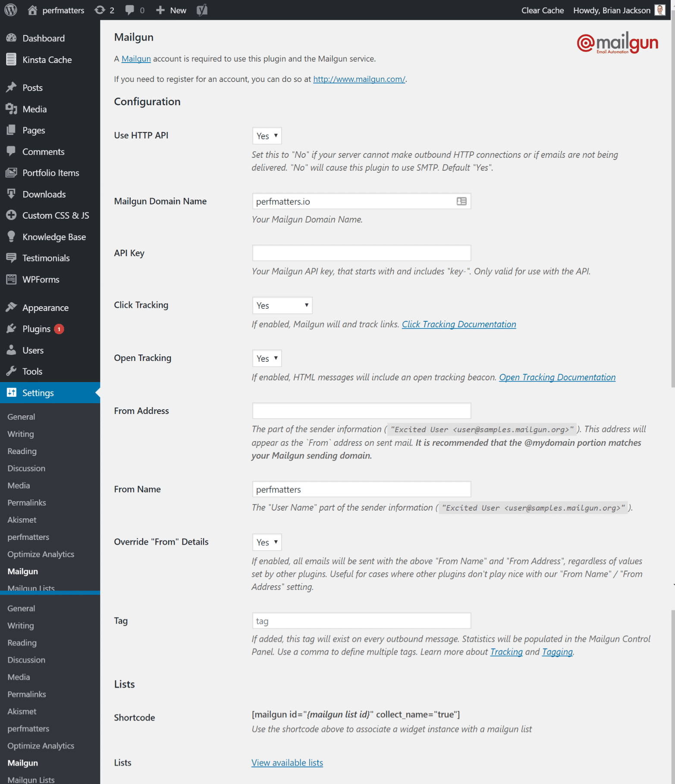Switch to Writing settings
Viewport: 675px width, 784px height.
point(20,434)
